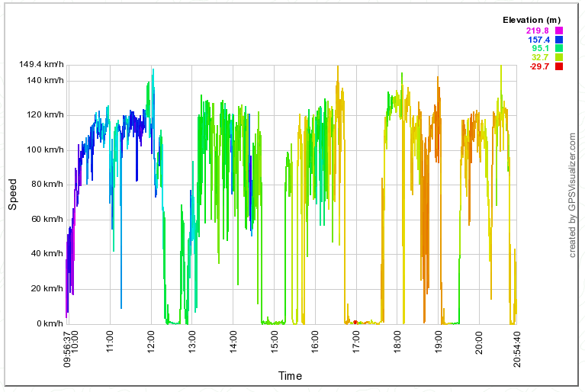Click the yellow-green 32.7 elevation legend swatch
The width and height of the screenshot is (585, 392).
pyautogui.click(x=559, y=58)
